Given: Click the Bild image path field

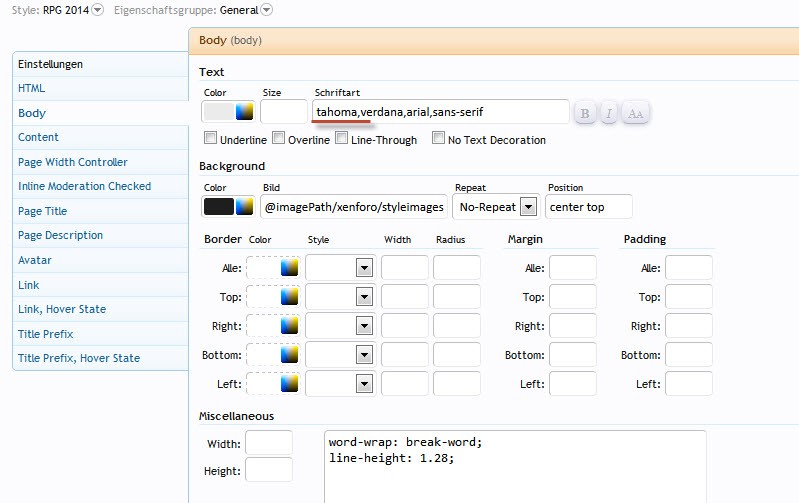Looking at the screenshot, I should pyautogui.click(x=354, y=207).
